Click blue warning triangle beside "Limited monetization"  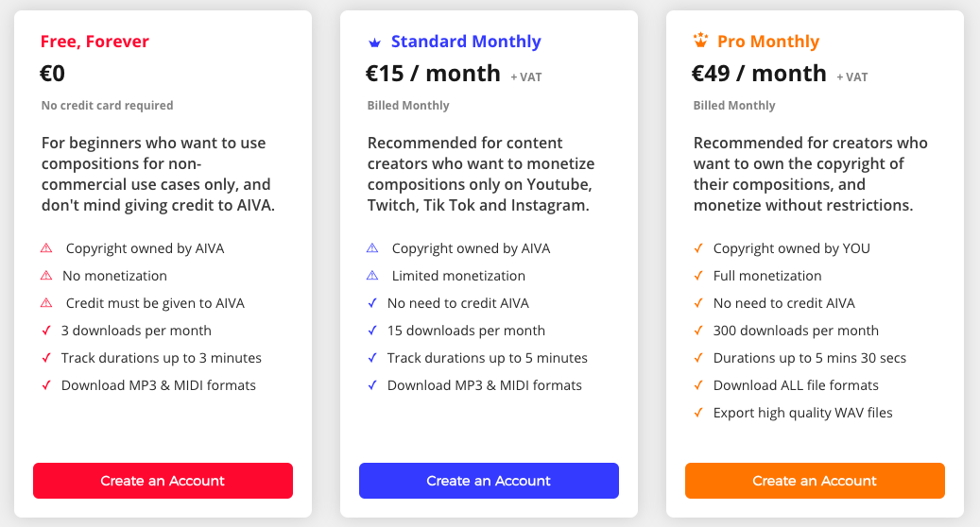pos(372,276)
